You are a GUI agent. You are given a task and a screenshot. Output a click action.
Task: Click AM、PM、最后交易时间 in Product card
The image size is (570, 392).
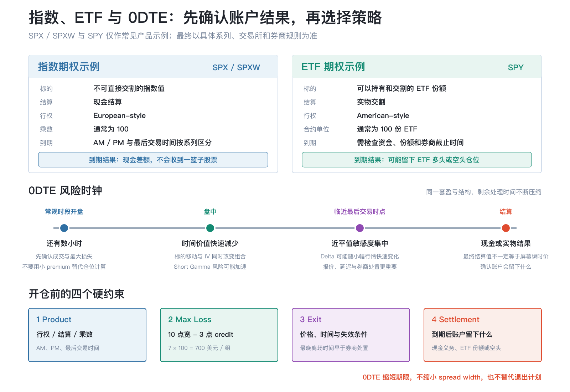(68, 348)
